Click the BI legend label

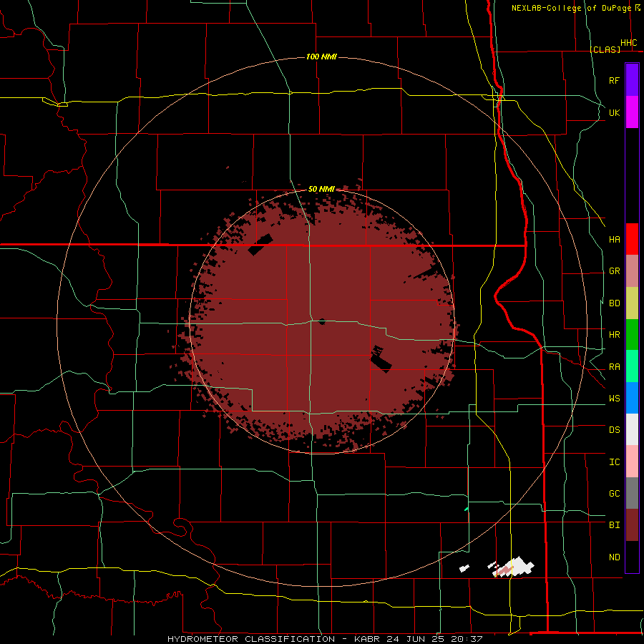[615, 525]
